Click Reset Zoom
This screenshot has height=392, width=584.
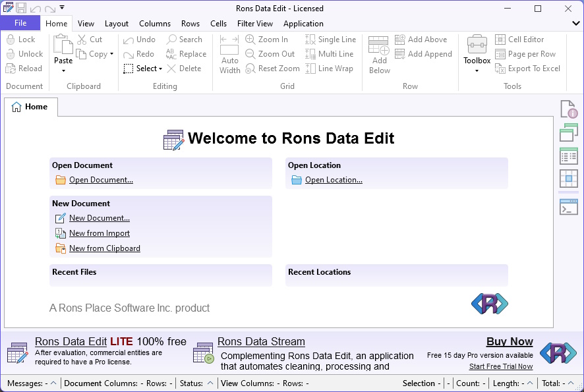click(x=272, y=69)
